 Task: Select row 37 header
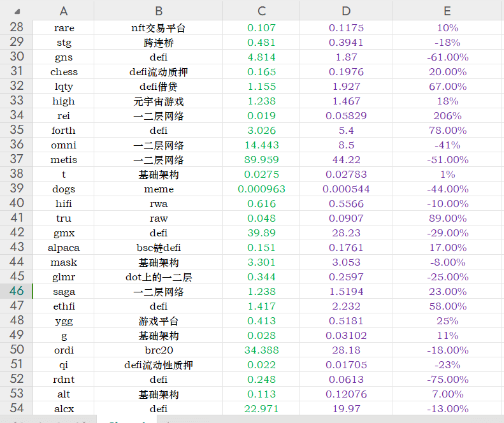click(x=17, y=159)
